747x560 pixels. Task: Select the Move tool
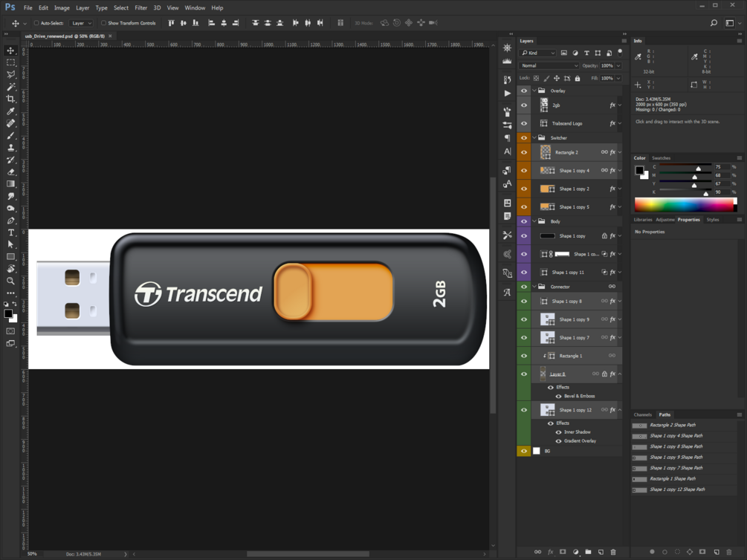point(10,50)
